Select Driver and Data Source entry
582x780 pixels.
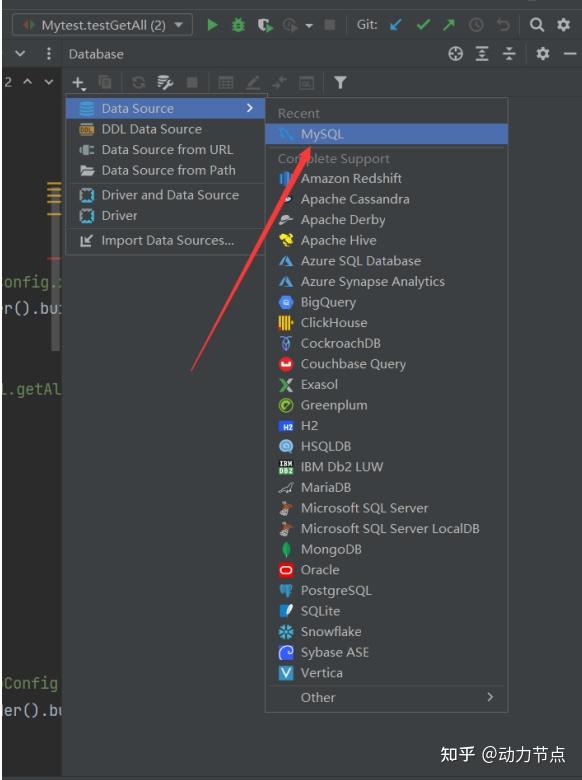165,195
